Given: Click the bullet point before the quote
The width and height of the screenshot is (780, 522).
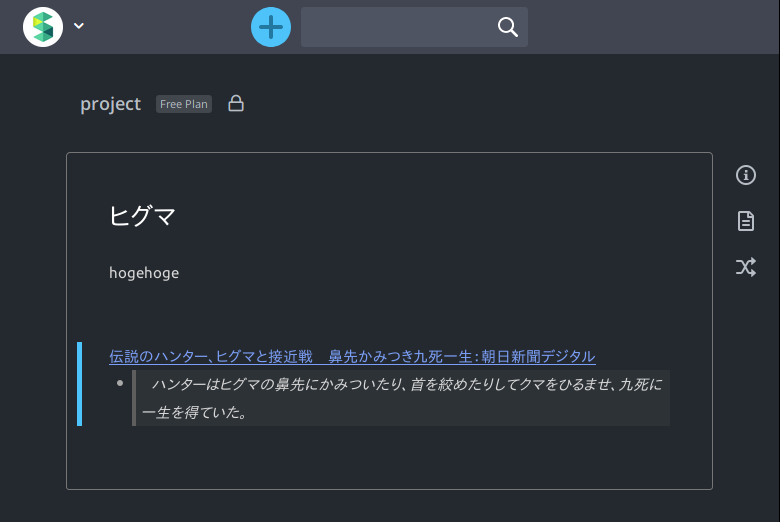Looking at the screenshot, I should click(x=120, y=383).
